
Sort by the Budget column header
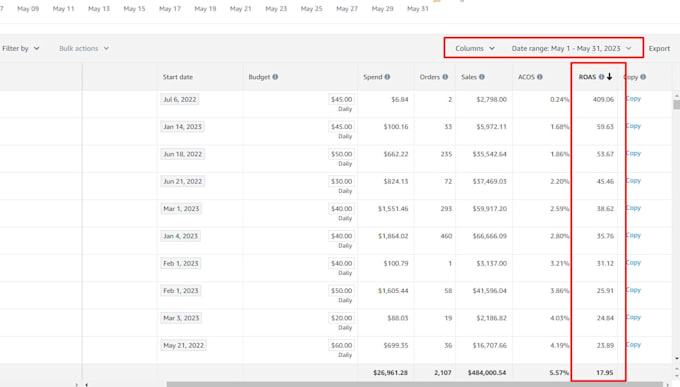point(259,77)
